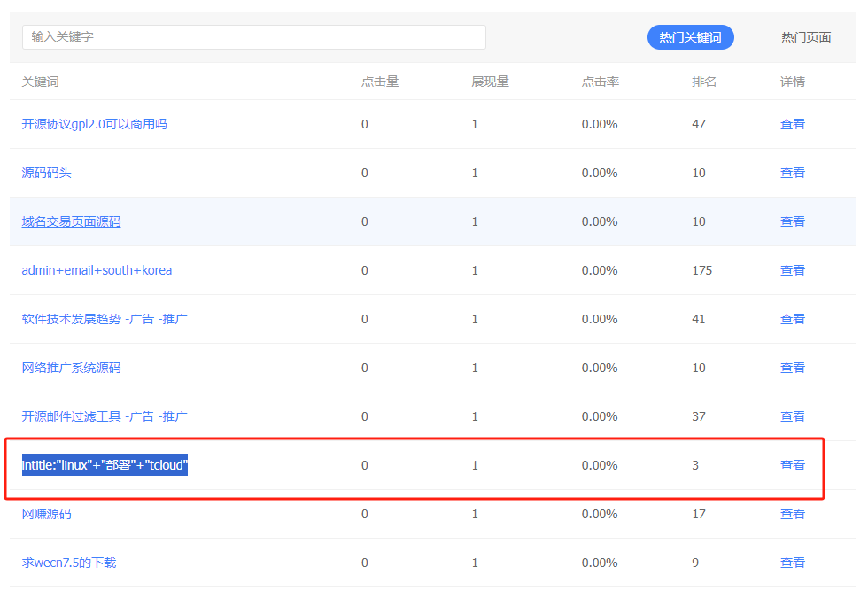Viewport: 868px width, 598px height.
Task: Click the 展现量 column header
Action: coord(490,82)
